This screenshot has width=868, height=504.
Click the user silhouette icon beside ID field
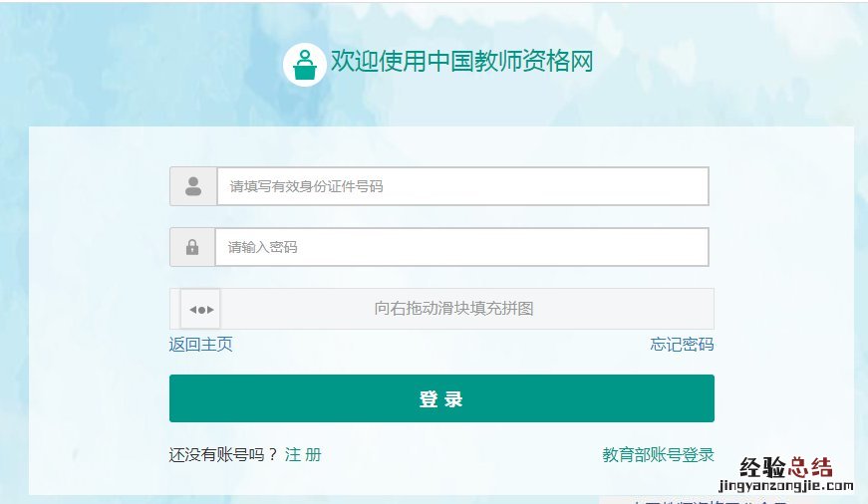(193, 186)
